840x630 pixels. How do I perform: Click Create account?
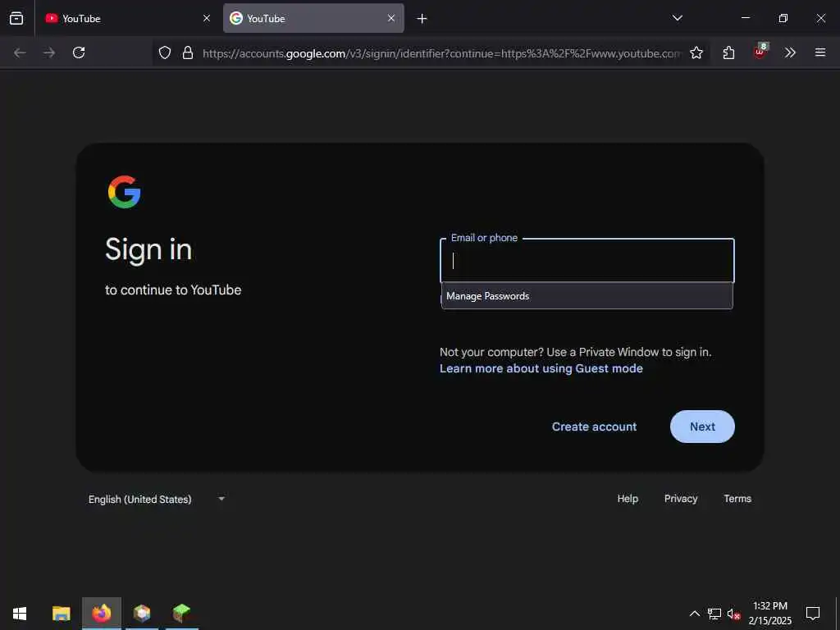point(594,427)
